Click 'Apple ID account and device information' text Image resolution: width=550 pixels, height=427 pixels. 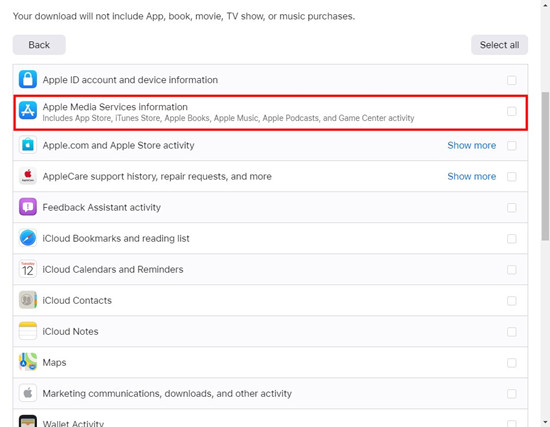(x=130, y=80)
